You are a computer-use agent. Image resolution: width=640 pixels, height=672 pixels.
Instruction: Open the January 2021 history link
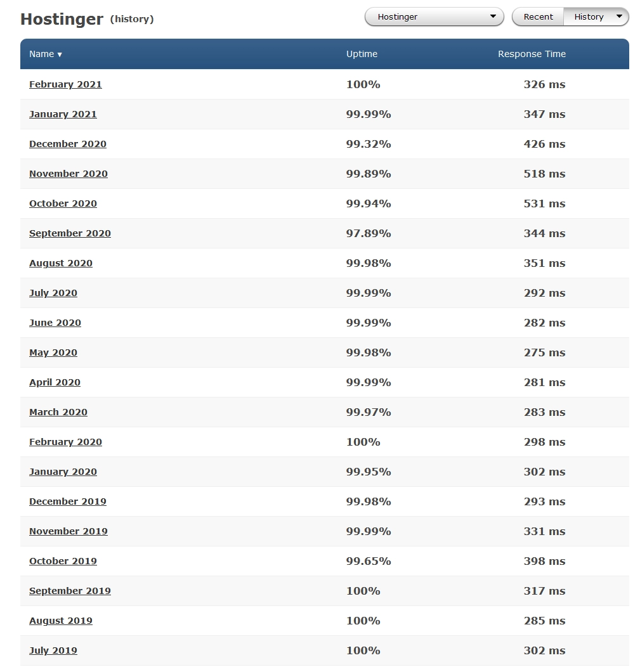tap(63, 114)
